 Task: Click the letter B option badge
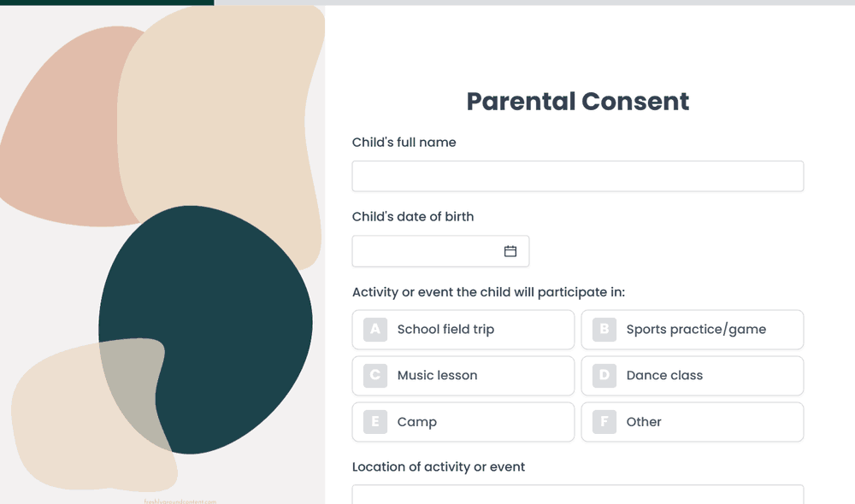coord(604,330)
